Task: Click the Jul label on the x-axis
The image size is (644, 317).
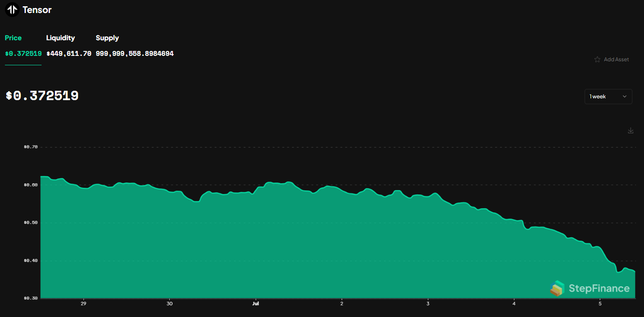Action: [255, 303]
